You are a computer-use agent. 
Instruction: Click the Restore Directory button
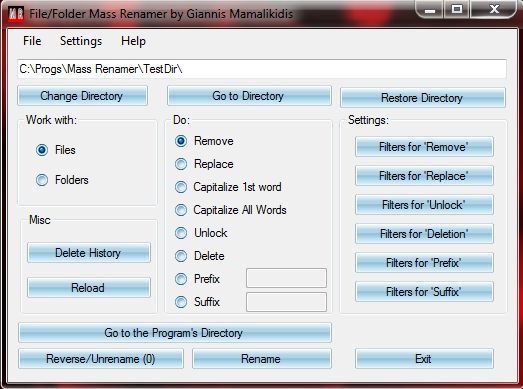tap(422, 98)
